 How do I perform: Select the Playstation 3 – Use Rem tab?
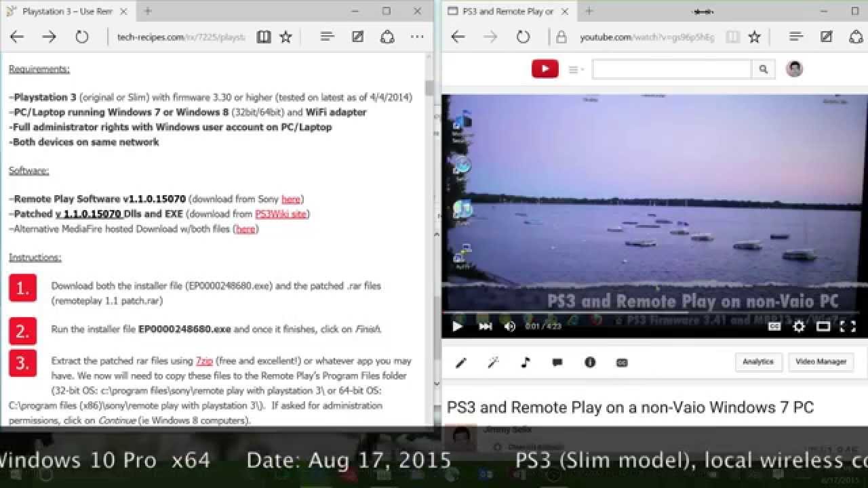click(x=68, y=11)
